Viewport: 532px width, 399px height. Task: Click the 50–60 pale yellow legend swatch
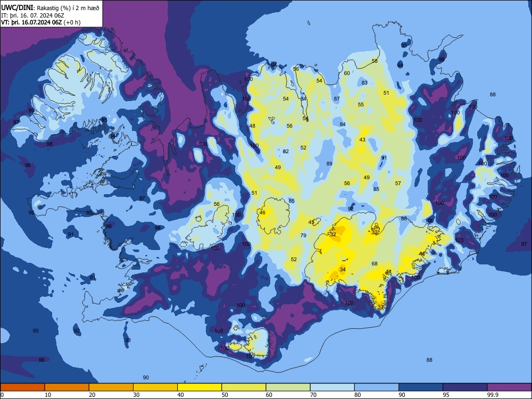(x=244, y=387)
